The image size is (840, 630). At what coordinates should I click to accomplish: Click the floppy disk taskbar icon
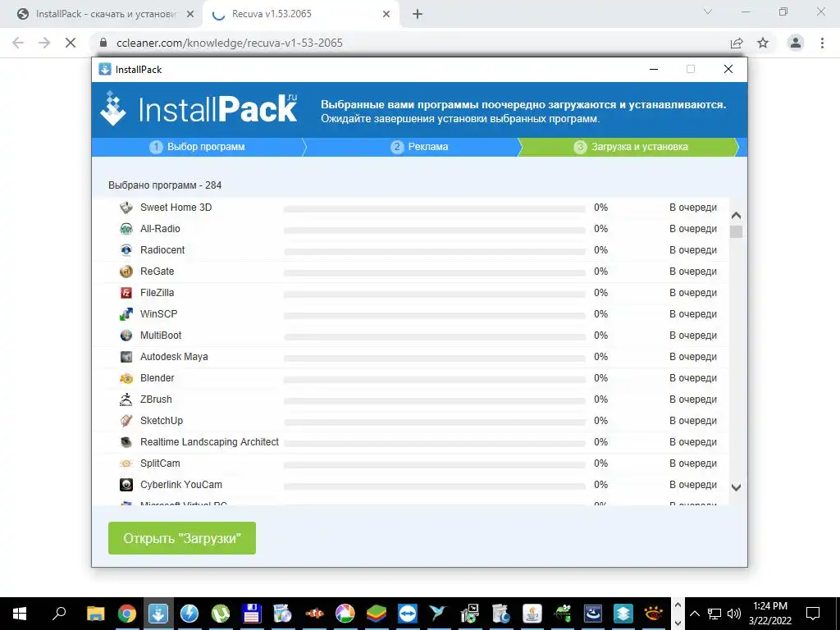[x=251, y=614]
